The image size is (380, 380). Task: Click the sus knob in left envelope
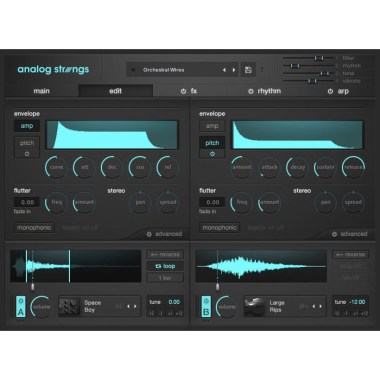(x=140, y=167)
